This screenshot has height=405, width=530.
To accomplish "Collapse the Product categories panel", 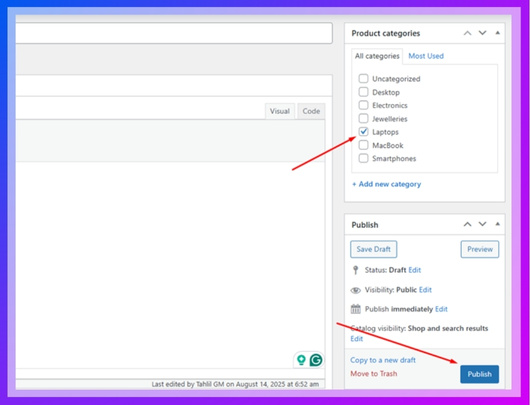I will click(498, 33).
